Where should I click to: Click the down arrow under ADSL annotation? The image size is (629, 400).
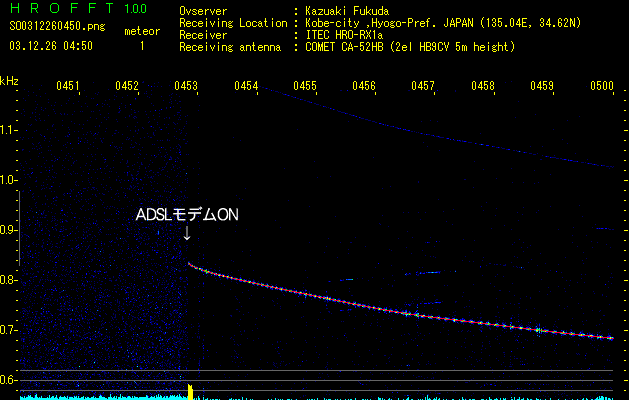click(x=187, y=233)
